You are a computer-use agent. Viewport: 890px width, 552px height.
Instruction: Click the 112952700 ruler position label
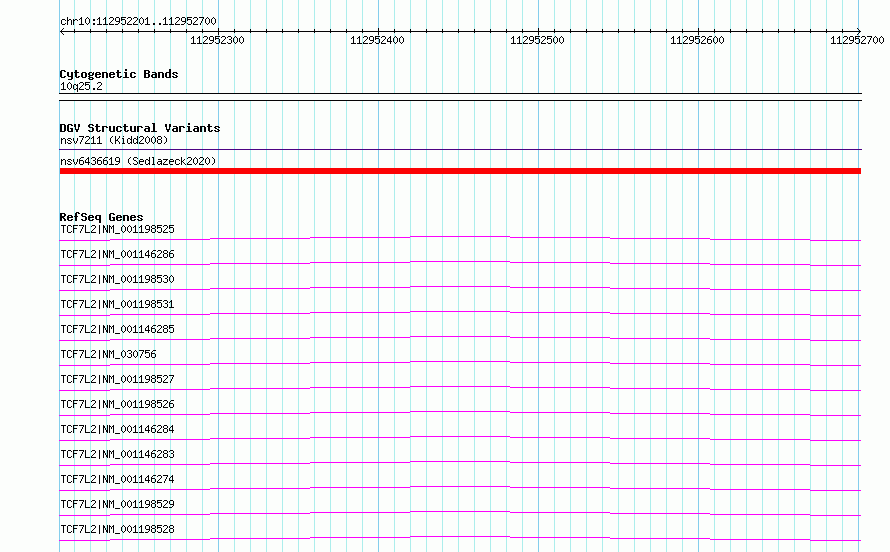[857, 40]
